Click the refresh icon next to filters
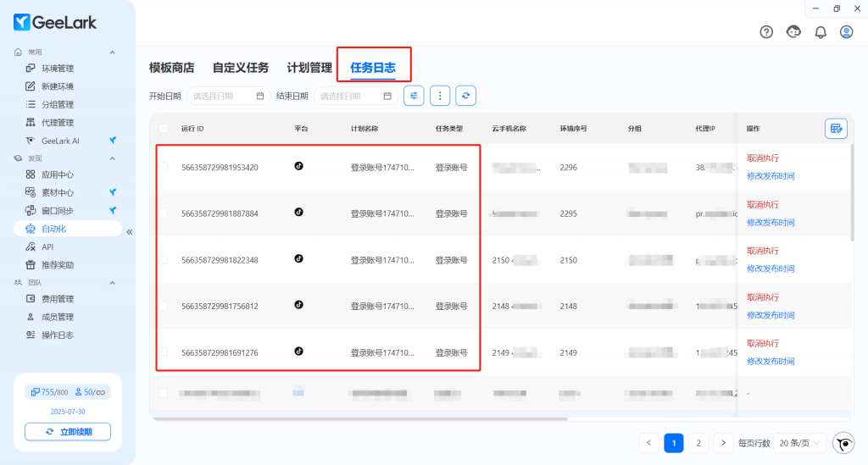 point(465,96)
